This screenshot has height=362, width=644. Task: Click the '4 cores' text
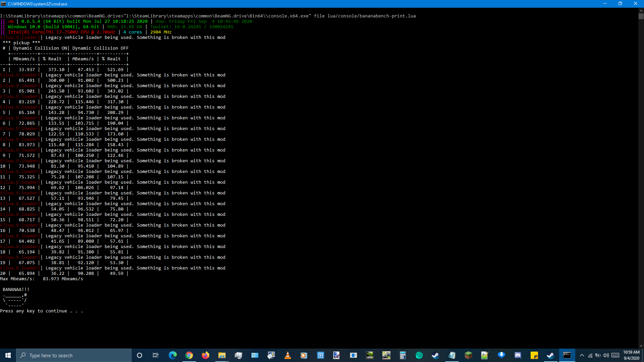coord(133,32)
